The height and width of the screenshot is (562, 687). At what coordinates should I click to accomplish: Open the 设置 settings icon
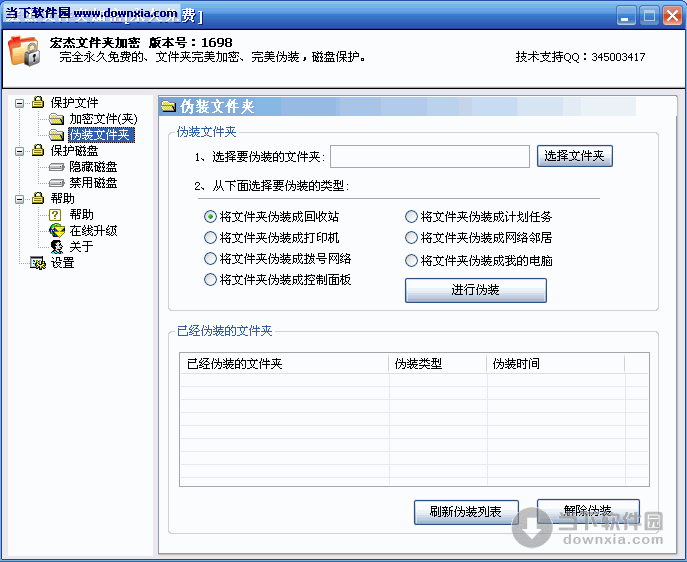38,263
